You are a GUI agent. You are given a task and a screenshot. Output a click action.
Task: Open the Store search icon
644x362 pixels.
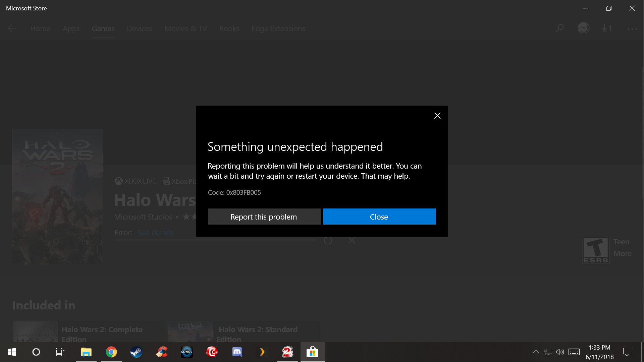[x=559, y=28]
